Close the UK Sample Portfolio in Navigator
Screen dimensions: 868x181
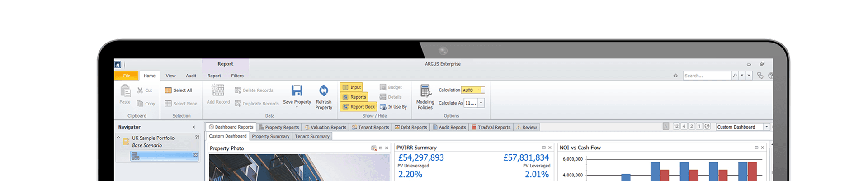click(x=197, y=137)
